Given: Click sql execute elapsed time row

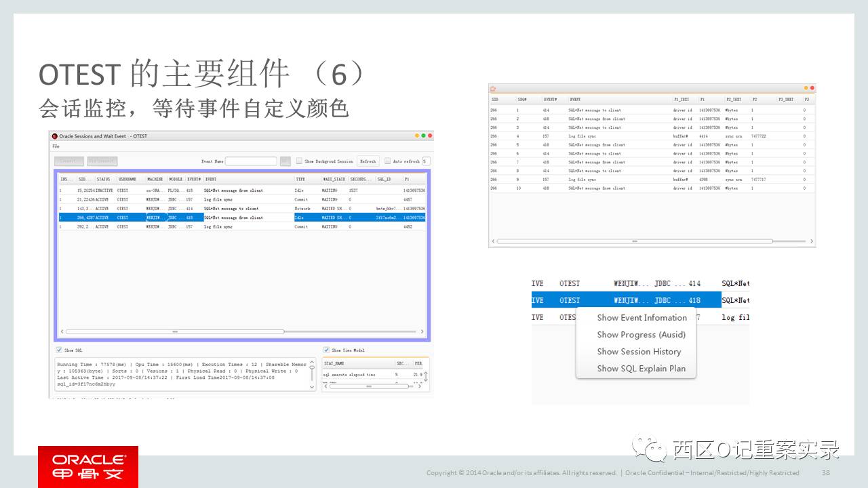Looking at the screenshot, I should coord(374,374).
